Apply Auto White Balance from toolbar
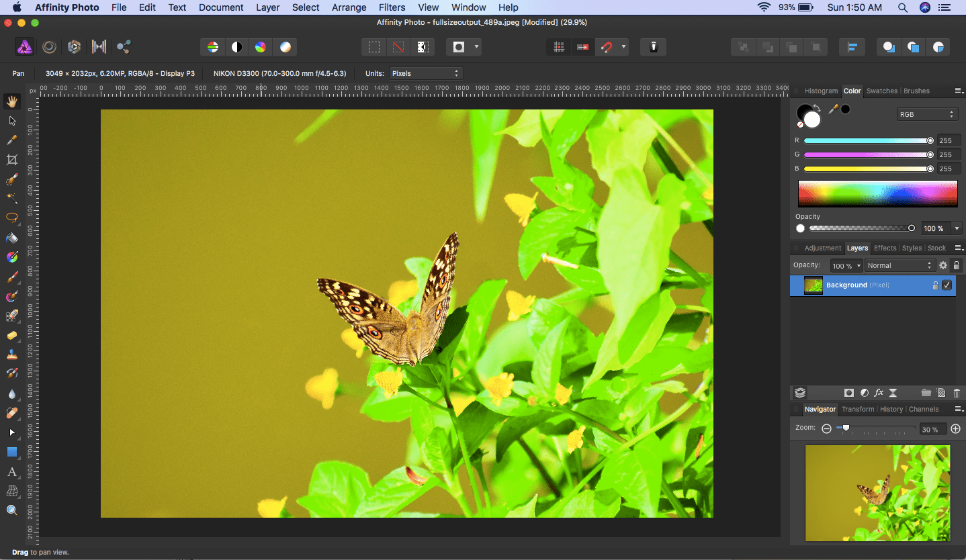This screenshot has height=560, width=966. [286, 47]
